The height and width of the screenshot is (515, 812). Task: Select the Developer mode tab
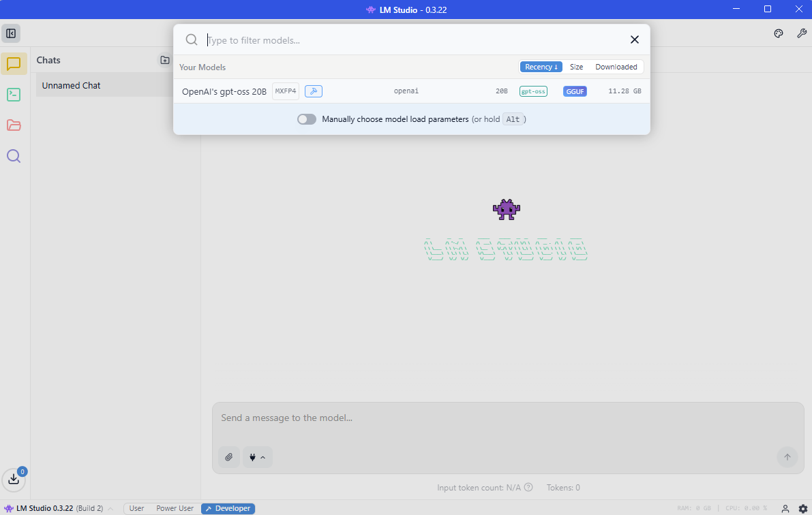point(228,508)
